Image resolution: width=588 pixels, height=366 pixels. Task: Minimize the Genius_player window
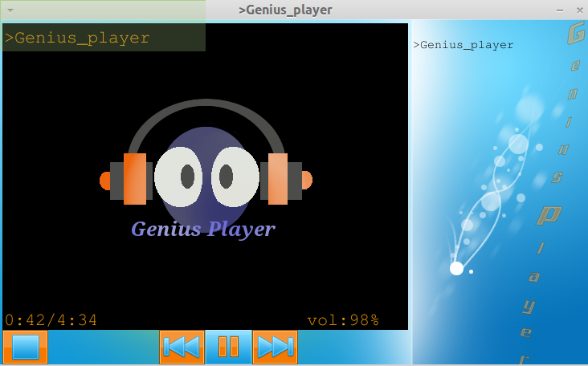[560, 10]
